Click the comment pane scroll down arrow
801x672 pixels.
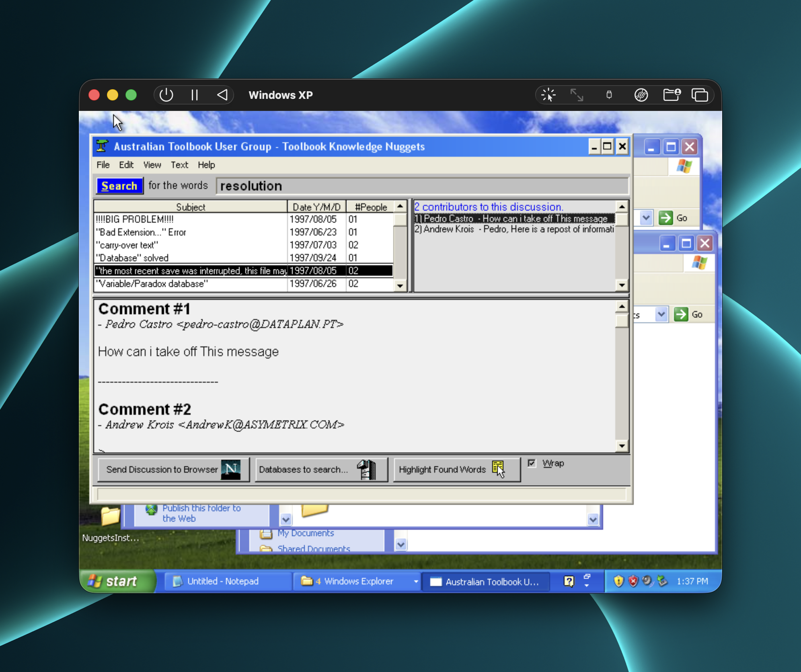coord(622,445)
